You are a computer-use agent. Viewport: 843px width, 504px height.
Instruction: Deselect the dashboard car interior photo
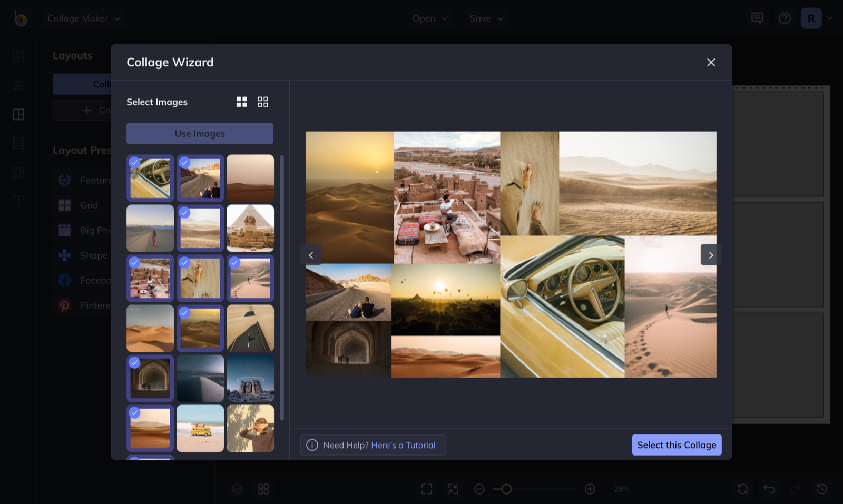point(150,178)
